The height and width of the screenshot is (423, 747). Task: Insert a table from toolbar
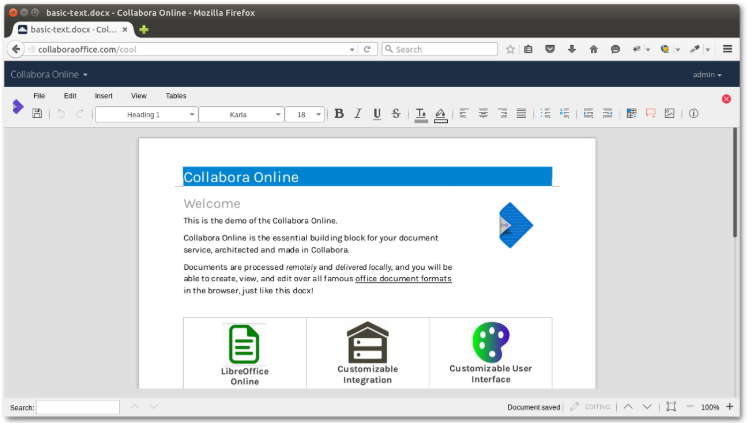point(631,113)
